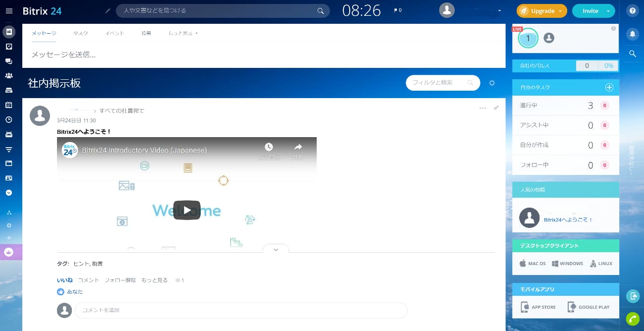Open the Calendar sidebar icon
The image size is (644, 331).
pyautogui.click(x=9, y=105)
